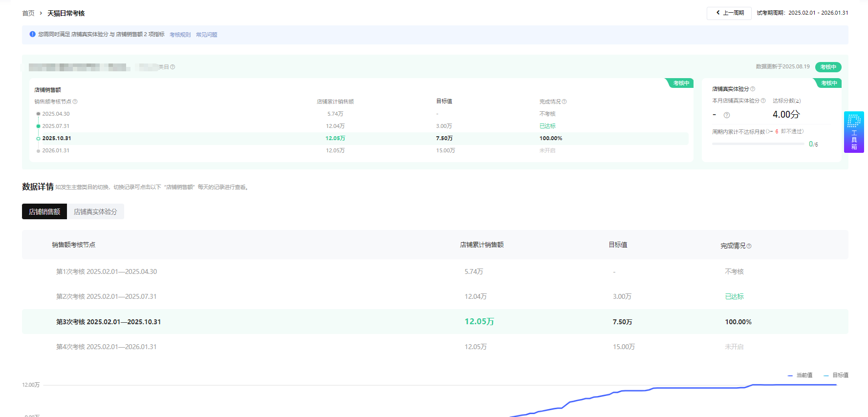Click help icon next to 店铺真实体验分 card title
Screen dimensions: 868x417
(x=753, y=89)
